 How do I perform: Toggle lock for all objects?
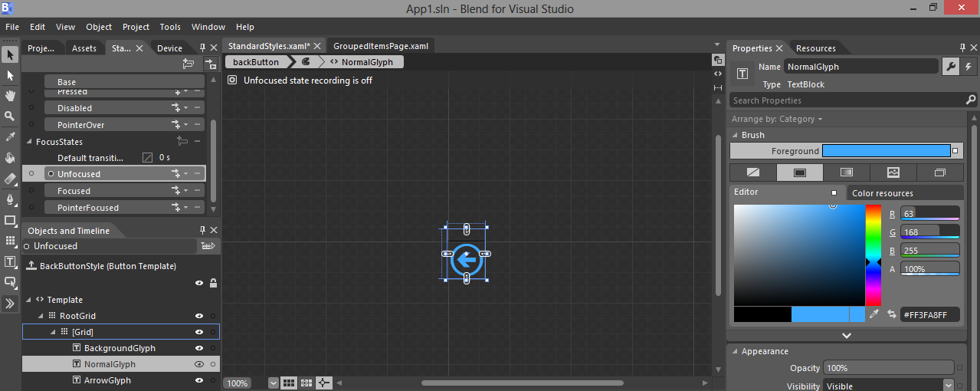(x=213, y=283)
